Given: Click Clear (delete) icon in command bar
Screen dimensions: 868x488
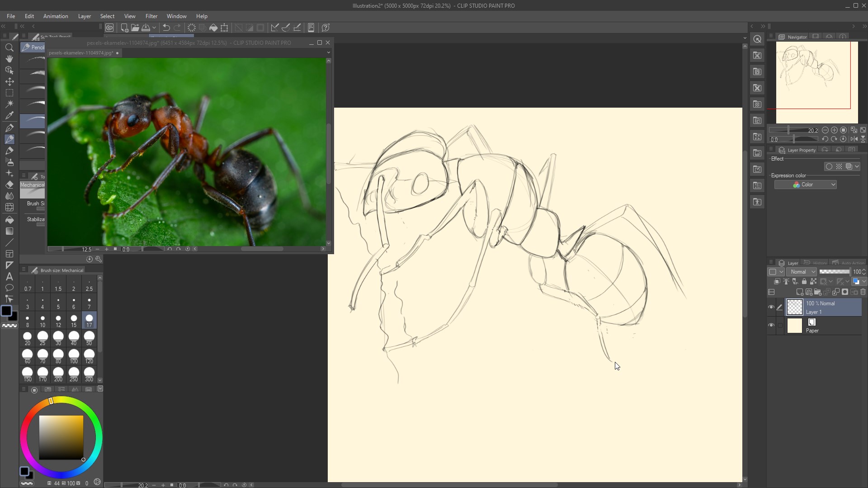Looking at the screenshot, I should tap(192, 28).
